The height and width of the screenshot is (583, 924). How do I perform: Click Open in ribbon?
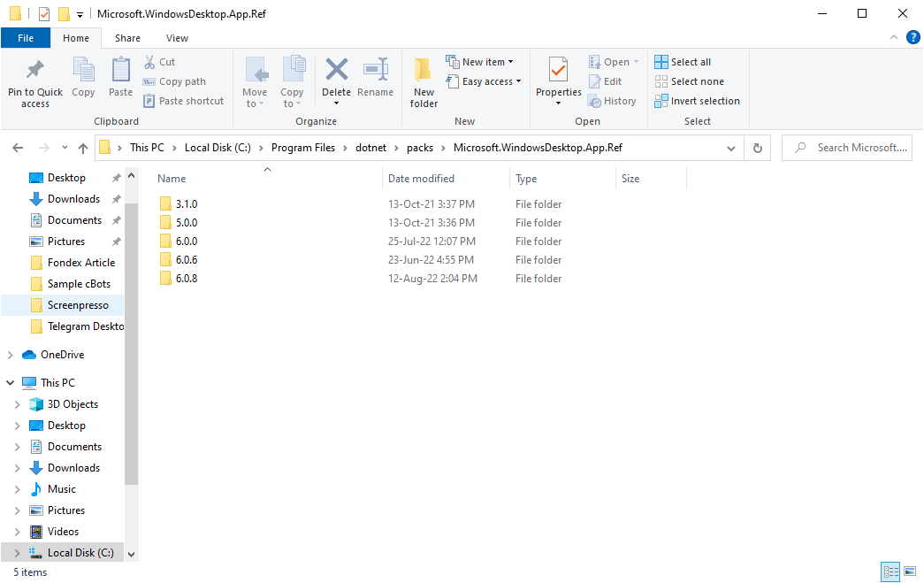click(x=614, y=62)
